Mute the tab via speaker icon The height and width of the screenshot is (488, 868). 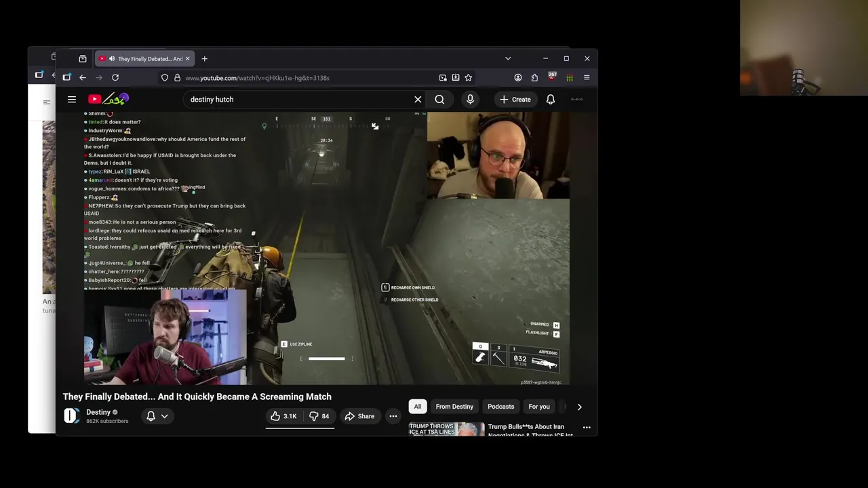point(112,59)
